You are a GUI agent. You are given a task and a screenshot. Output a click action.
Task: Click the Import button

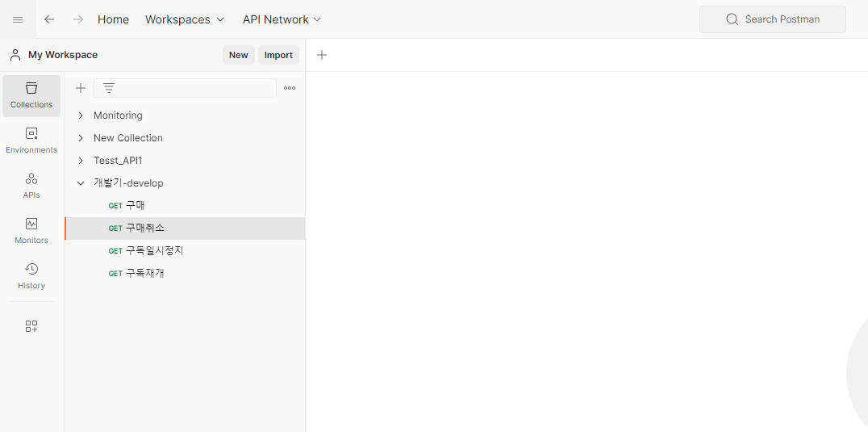278,55
